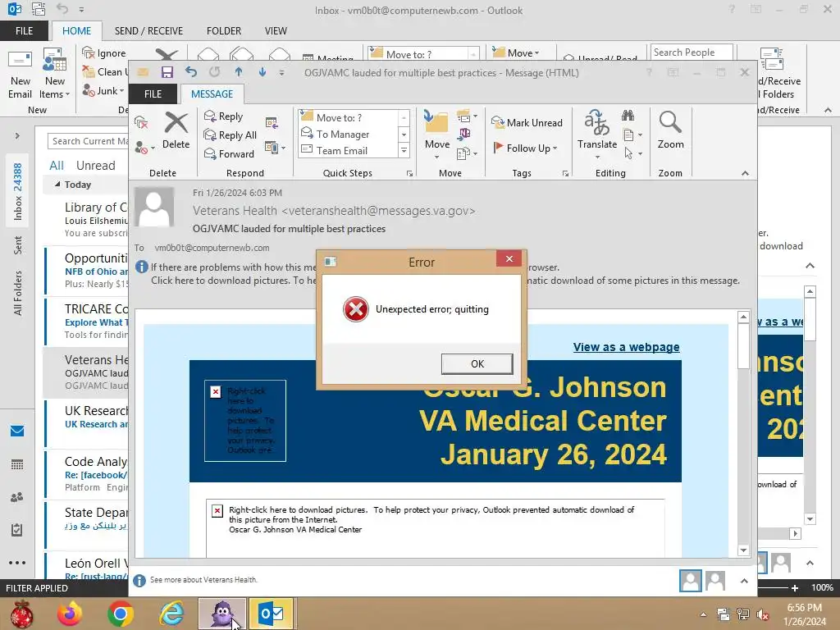The height and width of the screenshot is (630, 840).
Task: Click the Outlook taskbar button
Action: [x=271, y=614]
